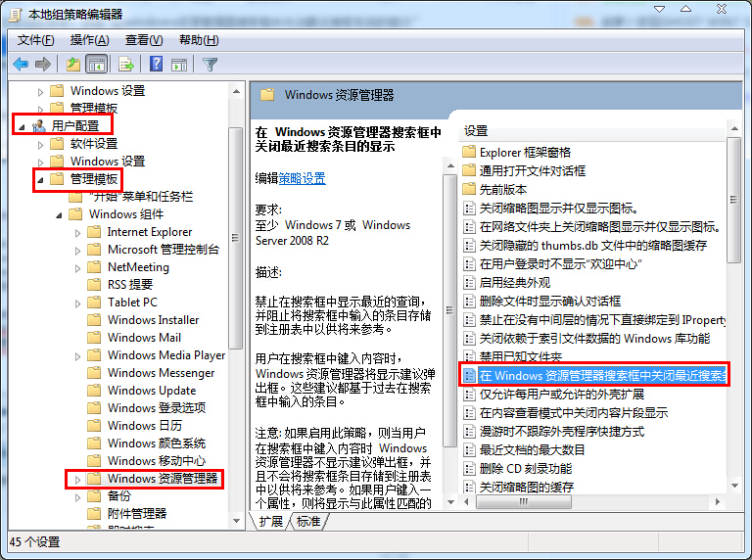Expand the 备份 folder node
The width and height of the screenshot is (752, 560).
click(77, 496)
